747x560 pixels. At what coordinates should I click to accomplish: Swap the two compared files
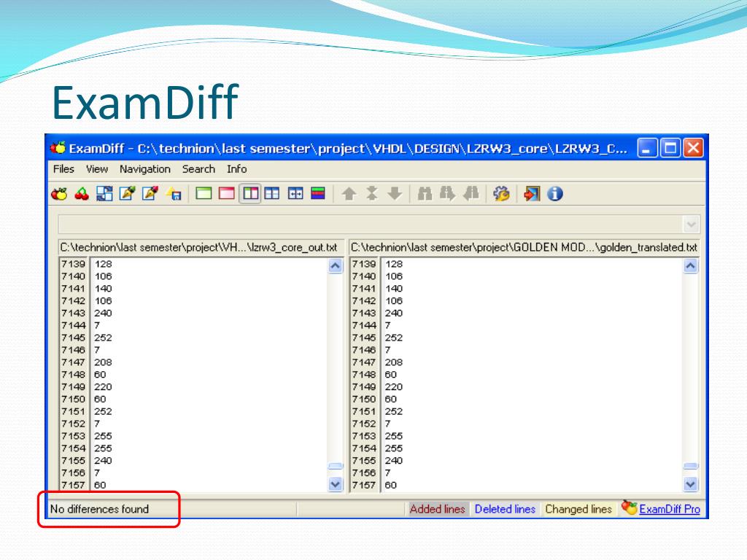click(x=104, y=194)
